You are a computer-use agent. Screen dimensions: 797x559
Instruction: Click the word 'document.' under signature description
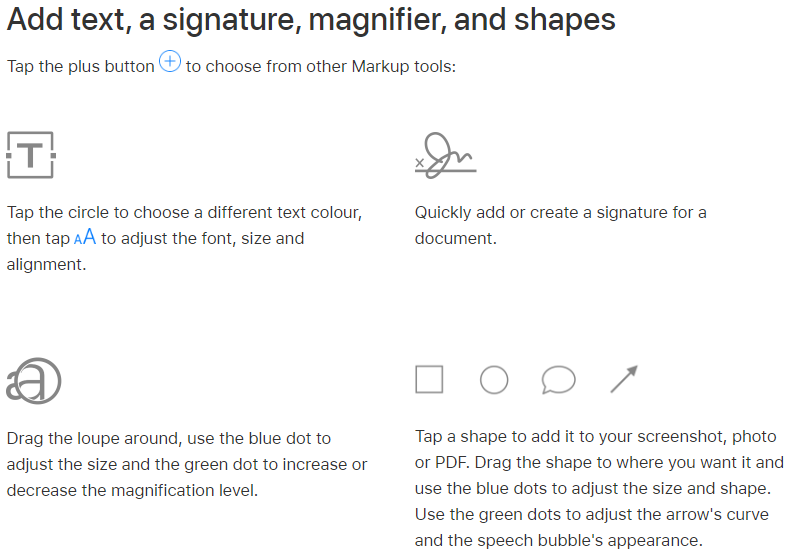455,239
